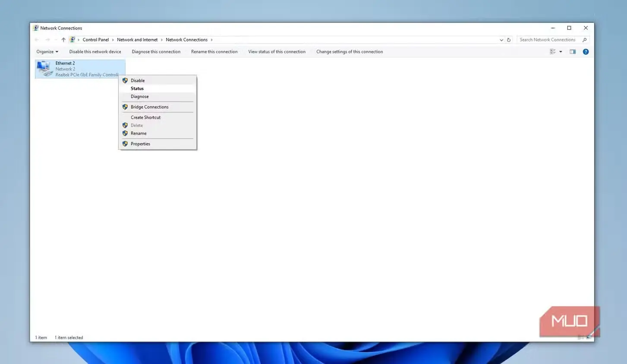The width and height of the screenshot is (627, 364).
Task: Open the view options dropdown arrow
Action: [x=561, y=52]
